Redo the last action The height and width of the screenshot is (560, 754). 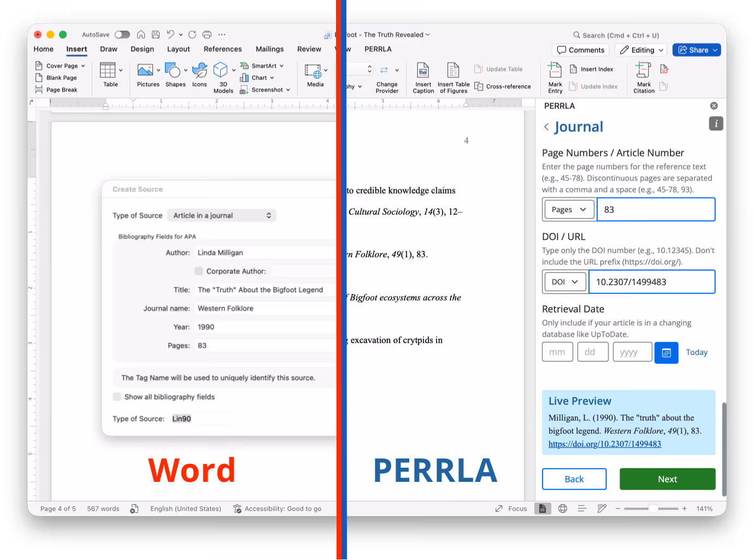(192, 34)
